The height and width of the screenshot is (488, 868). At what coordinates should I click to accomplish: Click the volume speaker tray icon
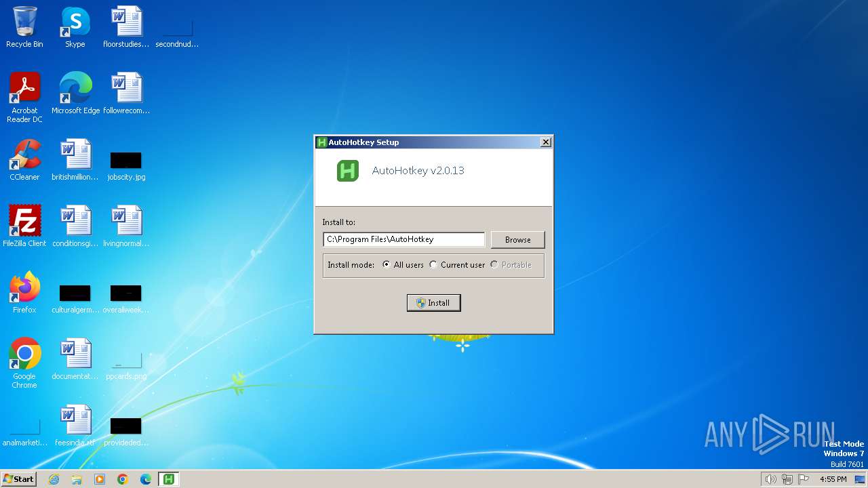pyautogui.click(x=770, y=479)
